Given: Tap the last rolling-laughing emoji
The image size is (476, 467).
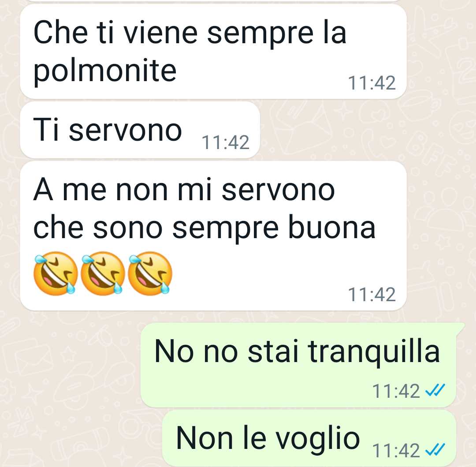Looking at the screenshot, I should coord(150,273).
